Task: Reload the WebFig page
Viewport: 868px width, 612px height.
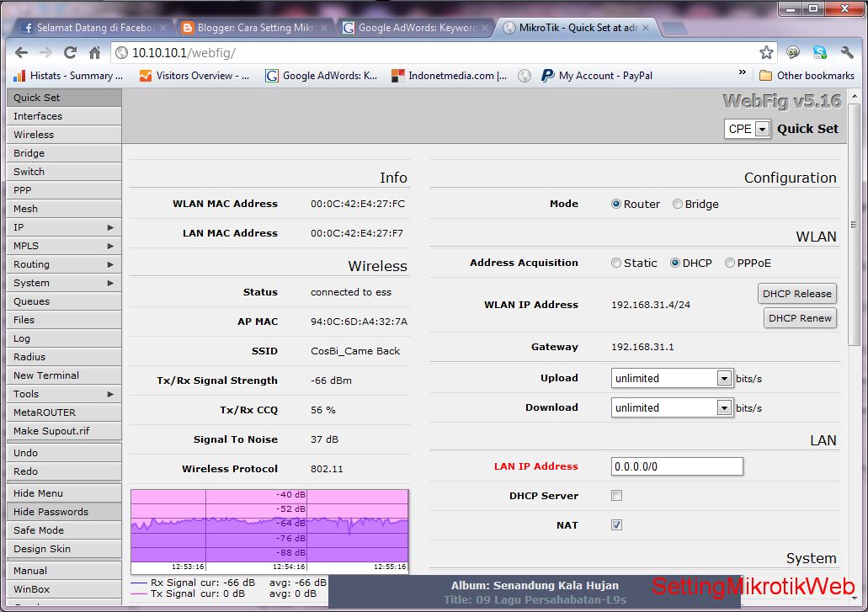Action: [x=70, y=51]
